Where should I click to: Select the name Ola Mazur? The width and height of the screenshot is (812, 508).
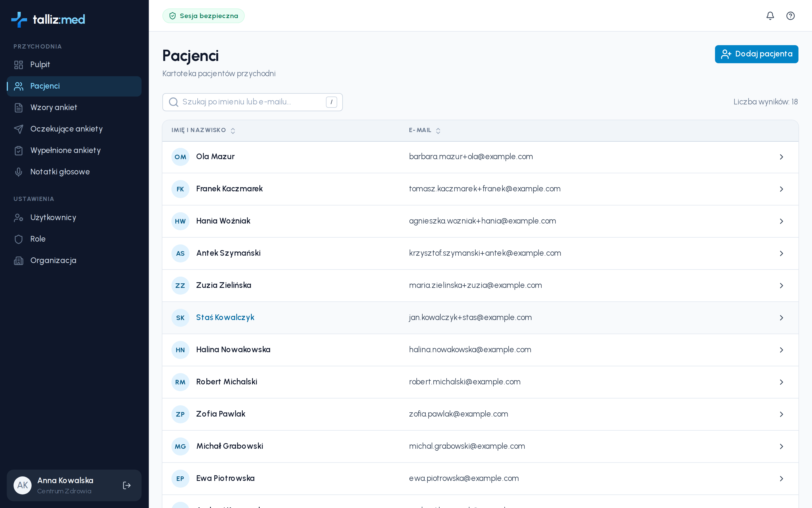(x=215, y=157)
